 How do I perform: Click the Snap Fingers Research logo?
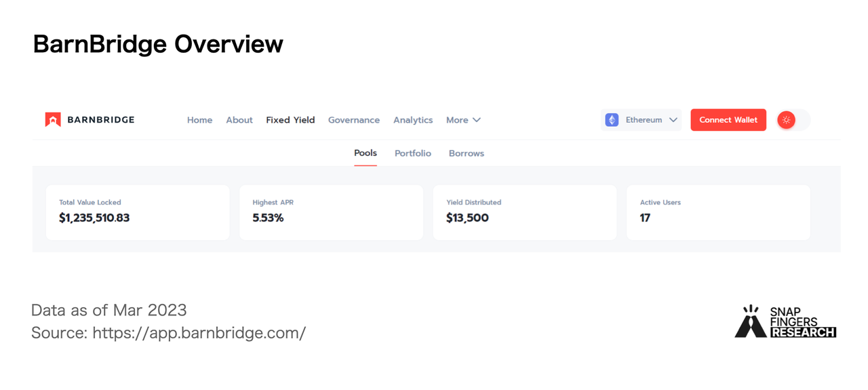click(785, 321)
